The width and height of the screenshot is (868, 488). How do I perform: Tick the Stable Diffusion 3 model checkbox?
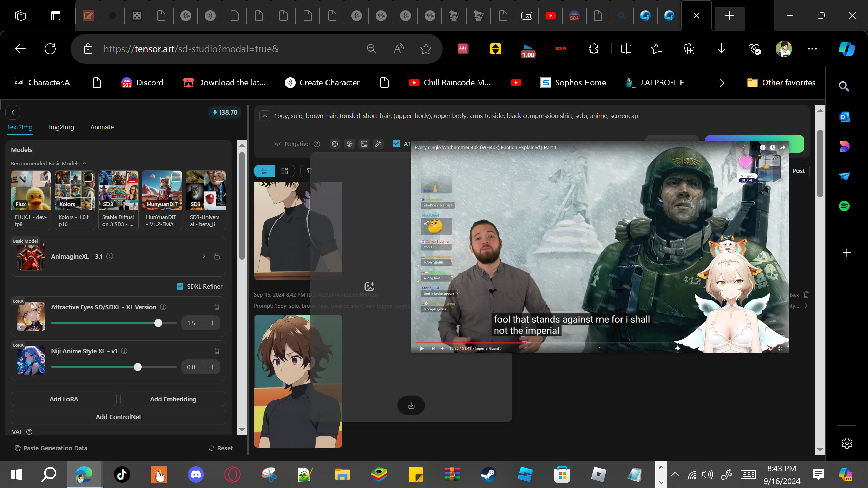[x=132, y=177]
